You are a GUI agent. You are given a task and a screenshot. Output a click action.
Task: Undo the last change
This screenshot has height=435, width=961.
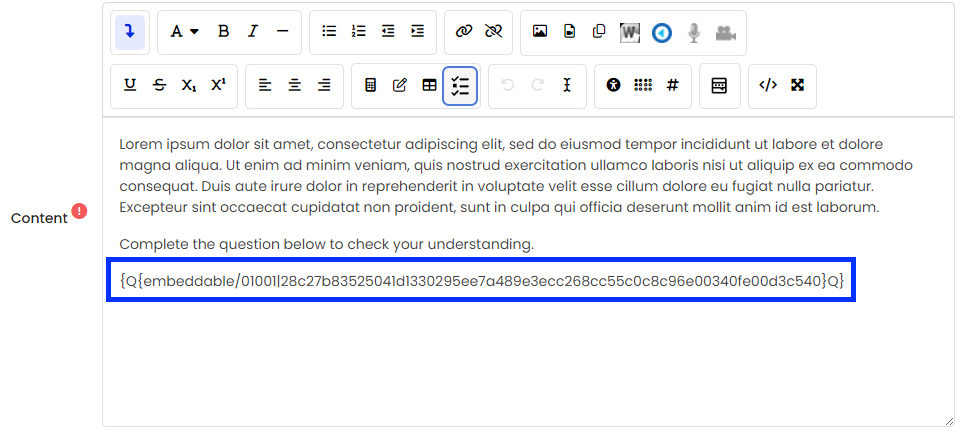click(x=507, y=85)
